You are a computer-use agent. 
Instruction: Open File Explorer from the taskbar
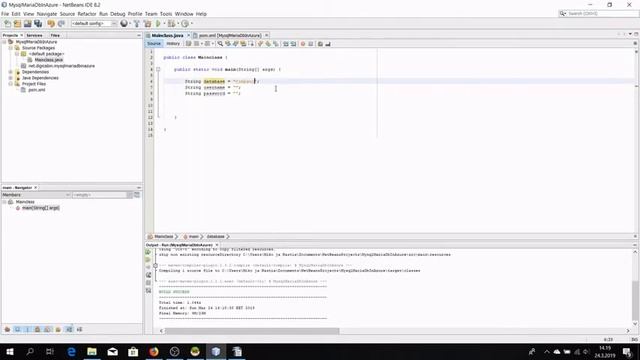click(x=92, y=351)
